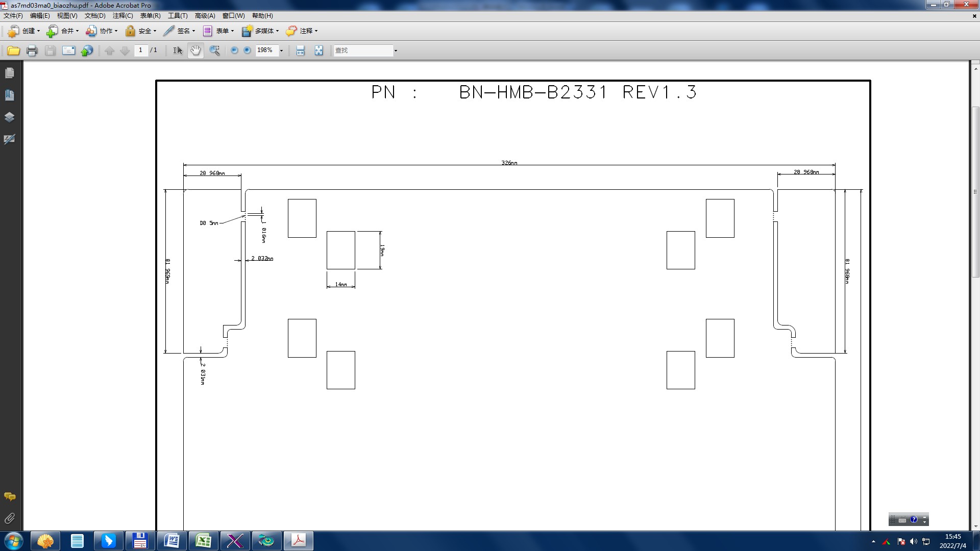
Task: Click the 安全 (Secure) button
Action: coord(141,31)
